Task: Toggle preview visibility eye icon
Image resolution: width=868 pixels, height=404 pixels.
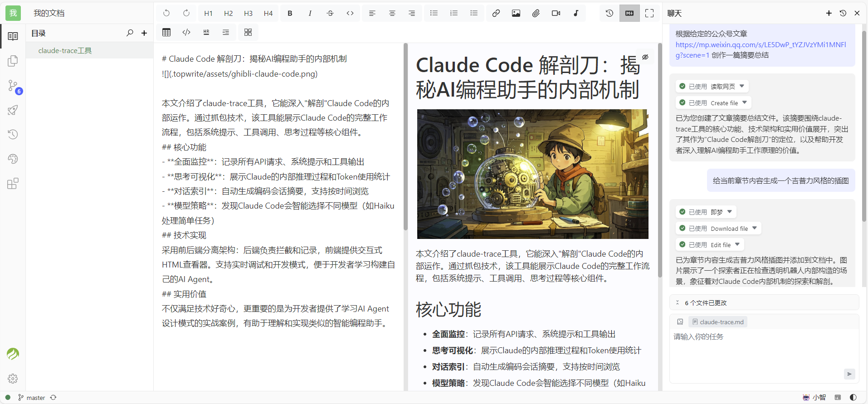Action: click(x=645, y=57)
